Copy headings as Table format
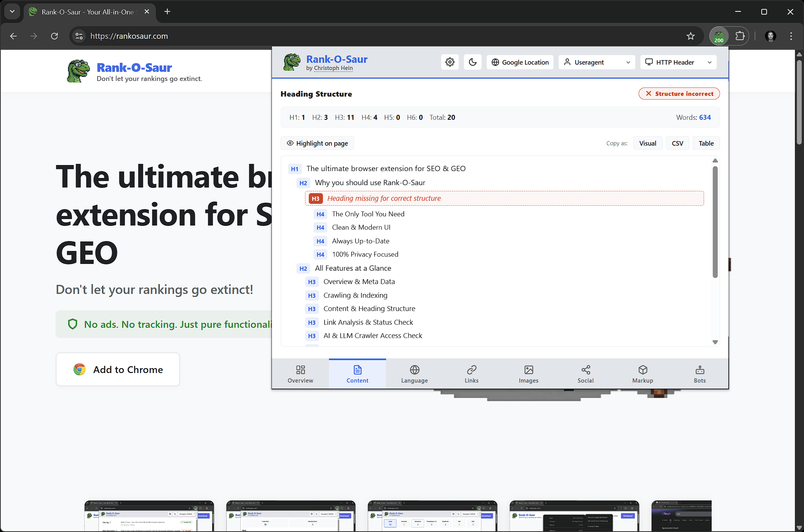Screen dimensions: 804x532 (706, 143)
